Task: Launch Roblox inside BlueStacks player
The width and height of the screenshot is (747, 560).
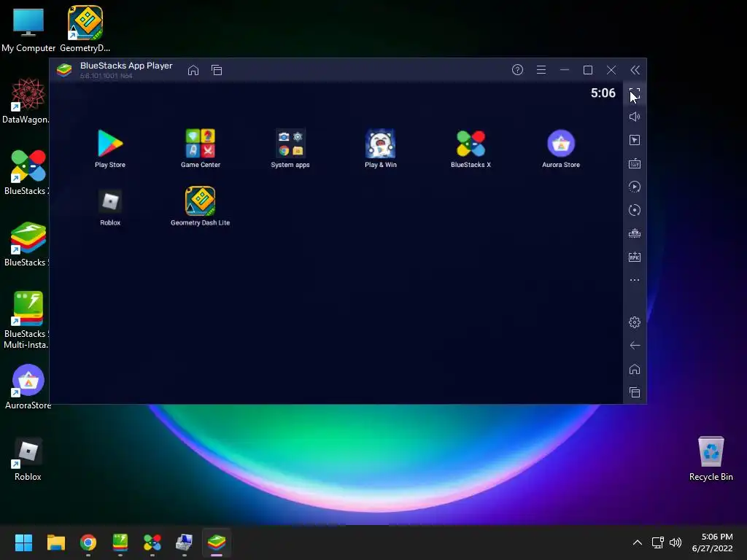Action: (x=110, y=206)
